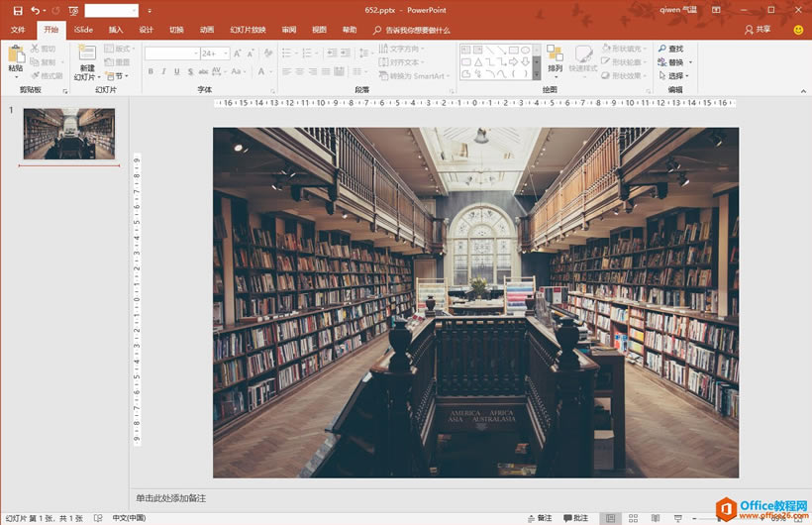Click the 替换 replace button
Image resolution: width=812 pixels, height=525 pixels.
click(x=671, y=62)
